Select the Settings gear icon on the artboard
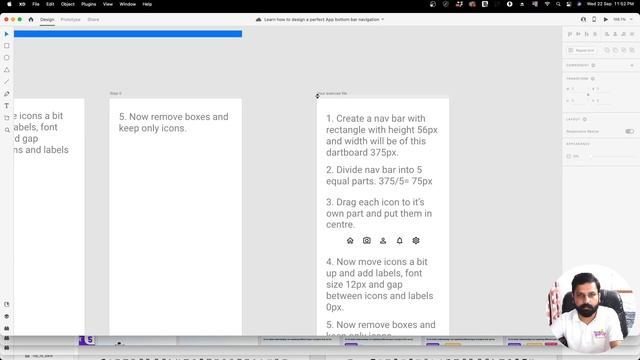The image size is (640, 360). [416, 241]
